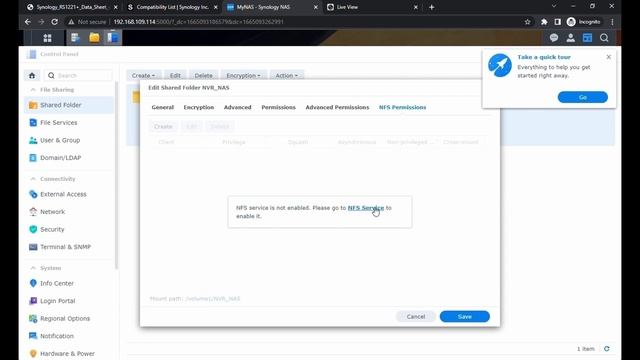Click the Control Panel search field

[x=78, y=76]
